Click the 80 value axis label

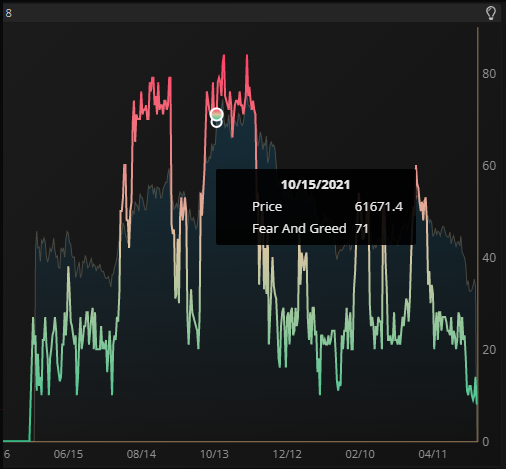[489, 74]
